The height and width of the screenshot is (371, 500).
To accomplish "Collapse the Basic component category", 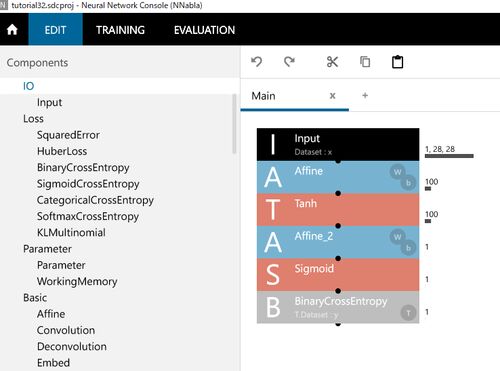I will [35, 298].
